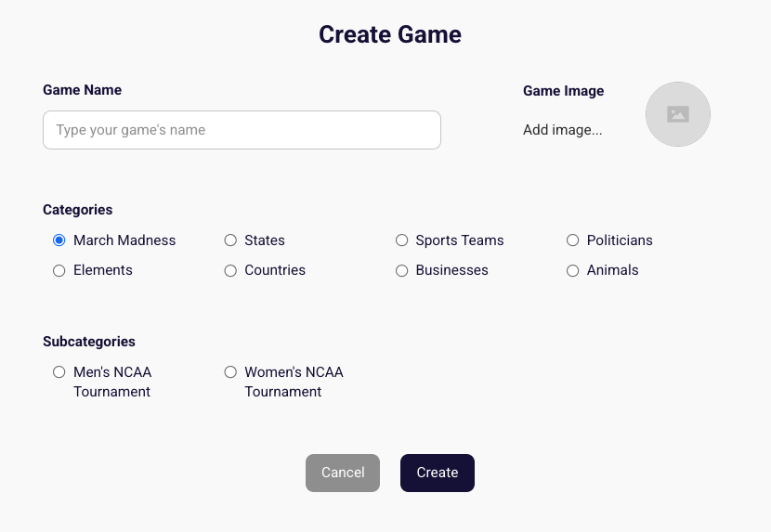Choose Countries from the categories
This screenshot has width=771, height=532.
230,270
